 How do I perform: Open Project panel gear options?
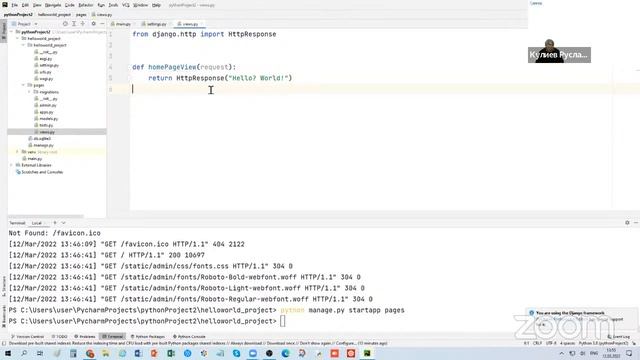point(93,24)
